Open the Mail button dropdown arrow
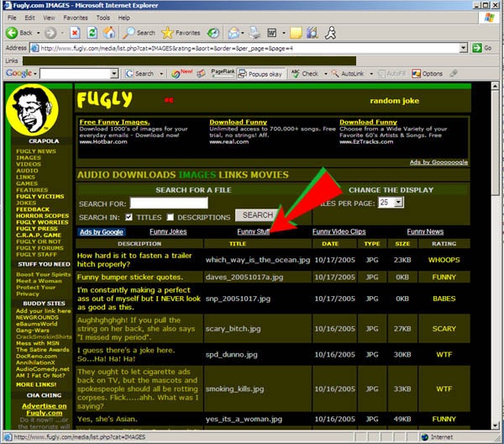 243,33
